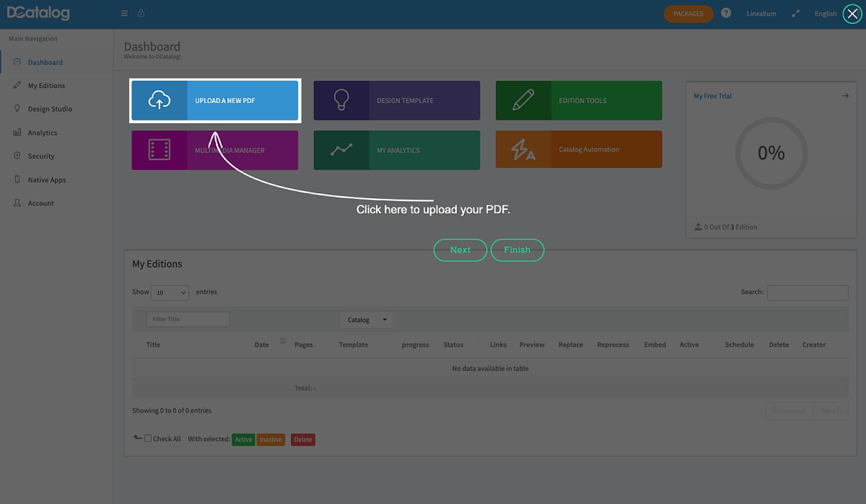Open the Show entries count dropdown
Screen dimensions: 866x504
(170, 292)
